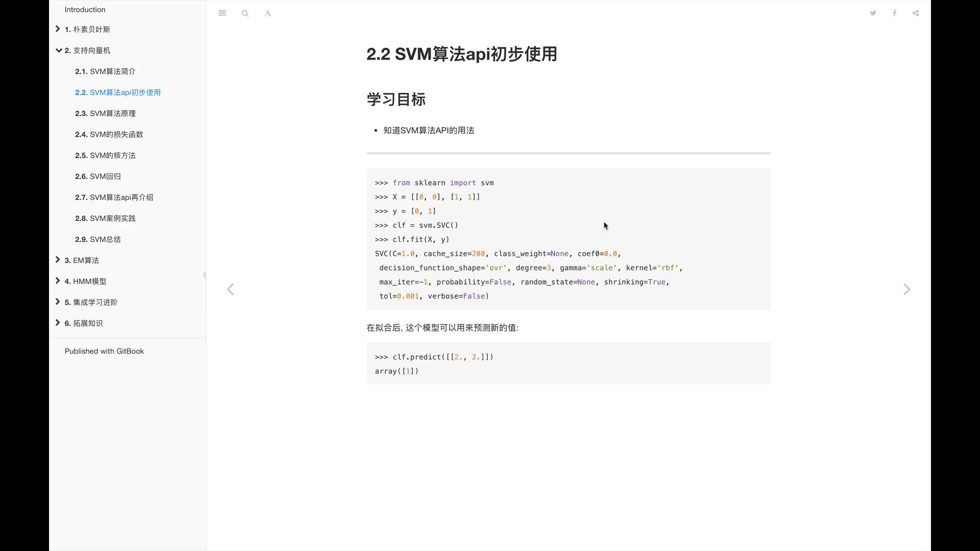The image size is (980, 551).
Task: Select the 2.2 SVM算法api初步使用 menu item
Action: (x=118, y=92)
